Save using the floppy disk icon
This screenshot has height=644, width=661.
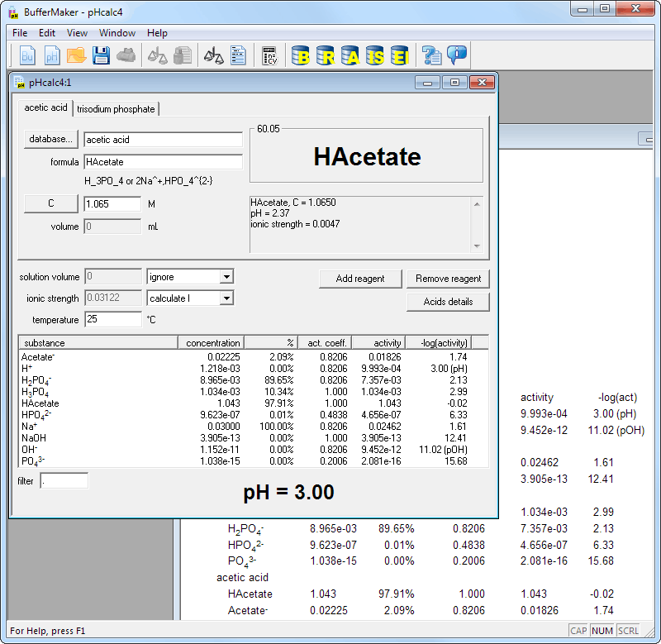[x=101, y=55]
